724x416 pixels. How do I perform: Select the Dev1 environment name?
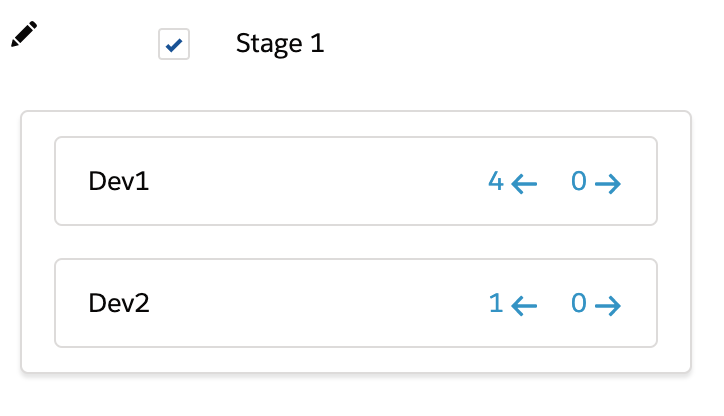point(119,181)
